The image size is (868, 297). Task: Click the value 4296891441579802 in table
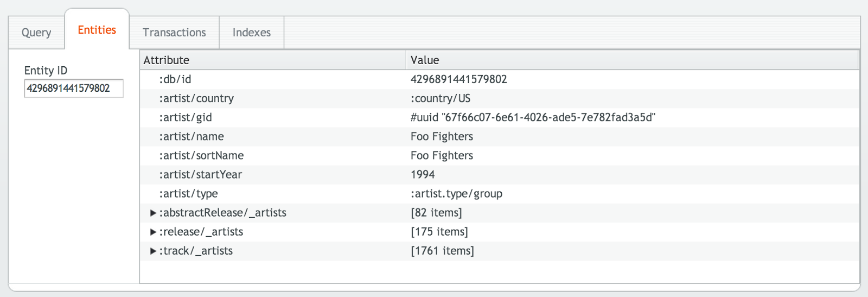[x=459, y=79]
